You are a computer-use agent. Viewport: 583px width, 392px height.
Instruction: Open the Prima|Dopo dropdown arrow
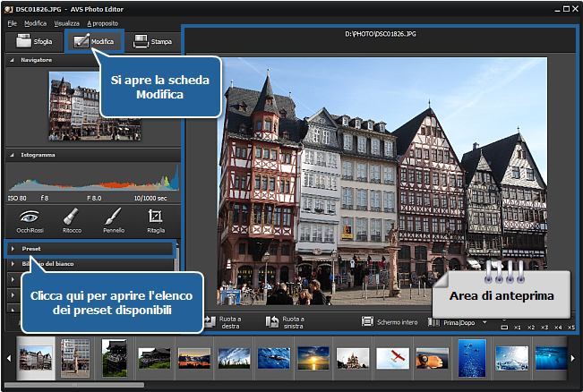coord(484,322)
